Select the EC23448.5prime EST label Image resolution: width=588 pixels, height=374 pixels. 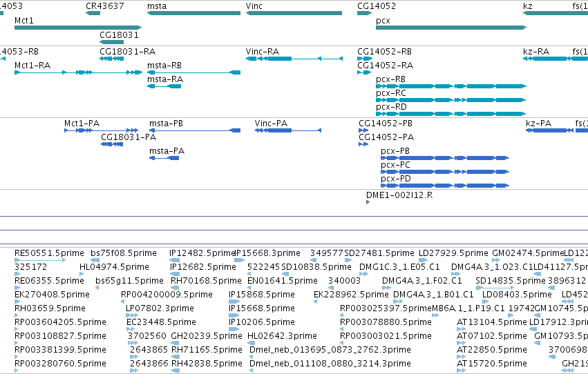pyautogui.click(x=161, y=322)
